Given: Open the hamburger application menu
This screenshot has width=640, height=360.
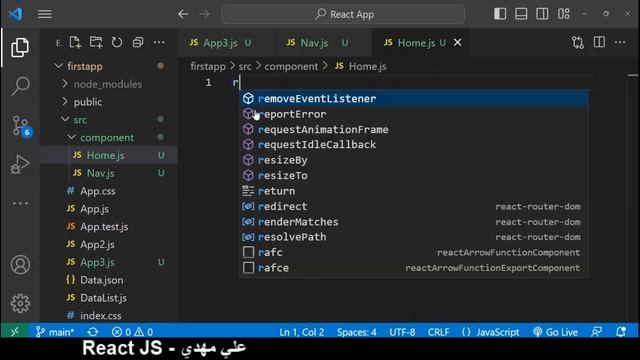Looking at the screenshot, I should [45, 14].
